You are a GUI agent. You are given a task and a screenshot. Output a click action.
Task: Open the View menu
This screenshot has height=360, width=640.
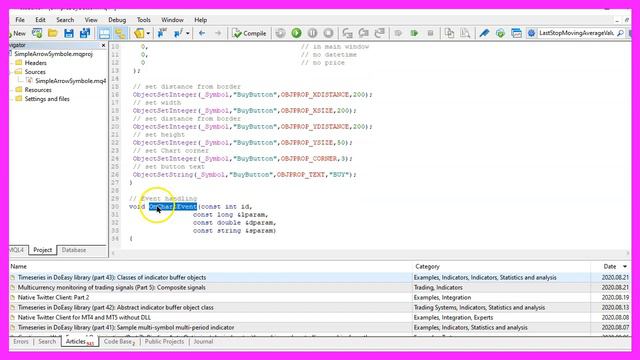click(x=91, y=20)
